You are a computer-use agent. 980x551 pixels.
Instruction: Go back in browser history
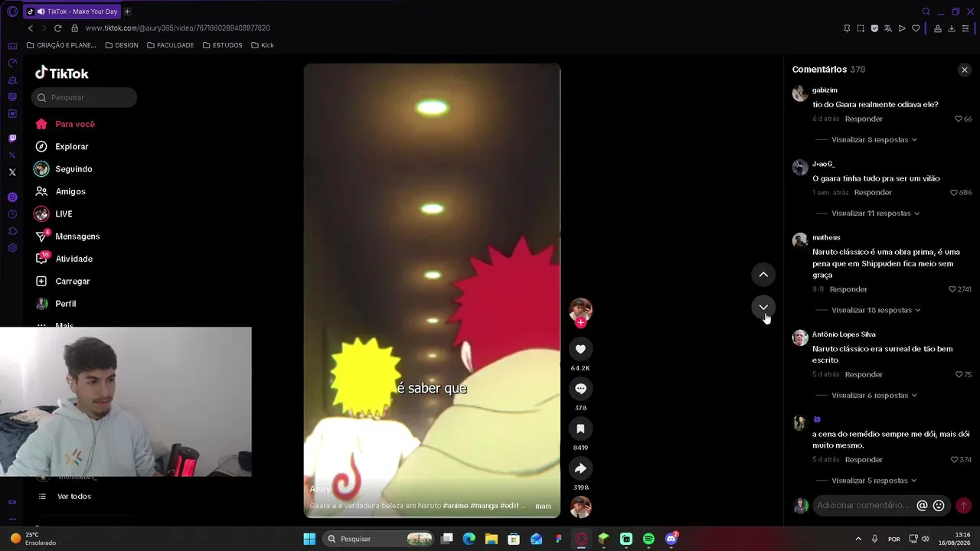click(x=31, y=28)
